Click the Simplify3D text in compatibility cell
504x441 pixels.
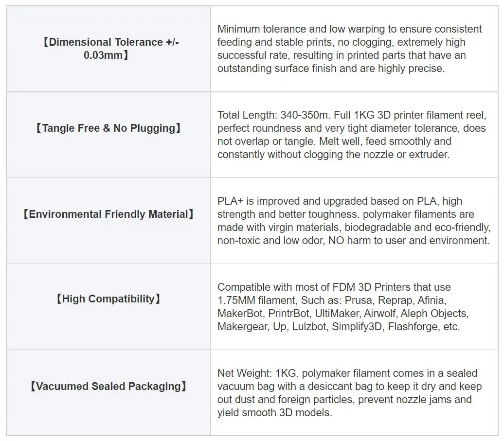(x=357, y=327)
